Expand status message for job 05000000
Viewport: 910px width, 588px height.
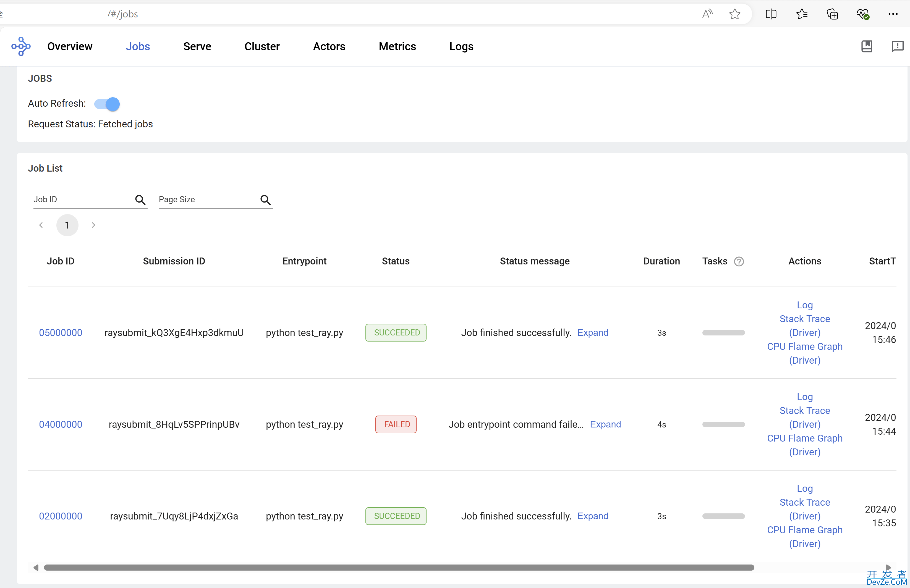coord(592,332)
